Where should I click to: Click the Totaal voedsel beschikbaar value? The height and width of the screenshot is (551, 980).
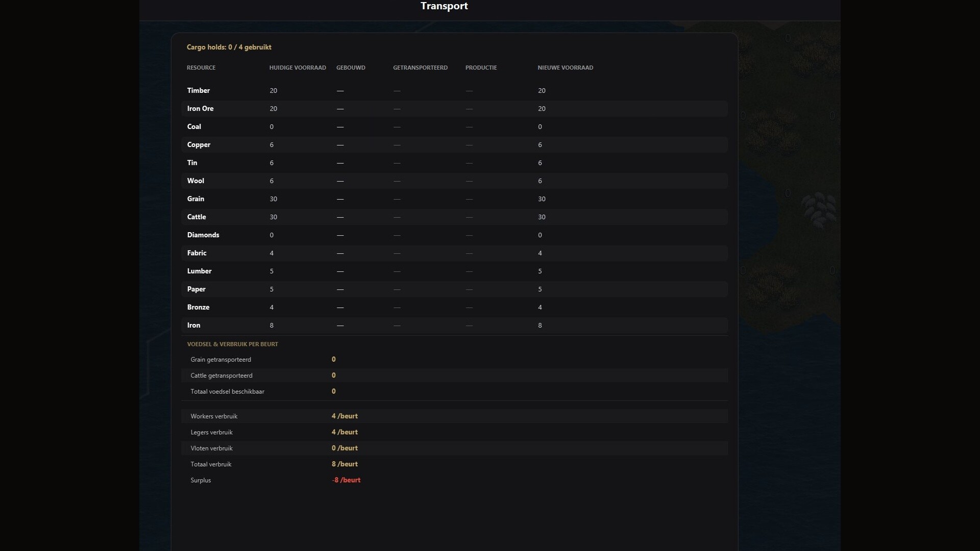[334, 391]
